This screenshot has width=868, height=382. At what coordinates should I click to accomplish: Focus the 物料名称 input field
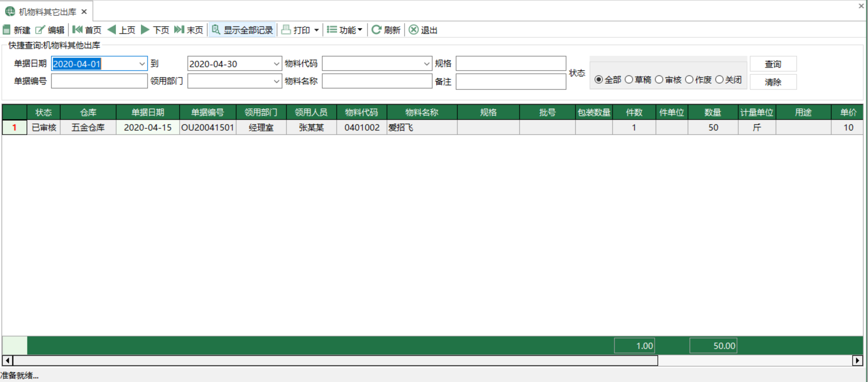click(x=377, y=81)
